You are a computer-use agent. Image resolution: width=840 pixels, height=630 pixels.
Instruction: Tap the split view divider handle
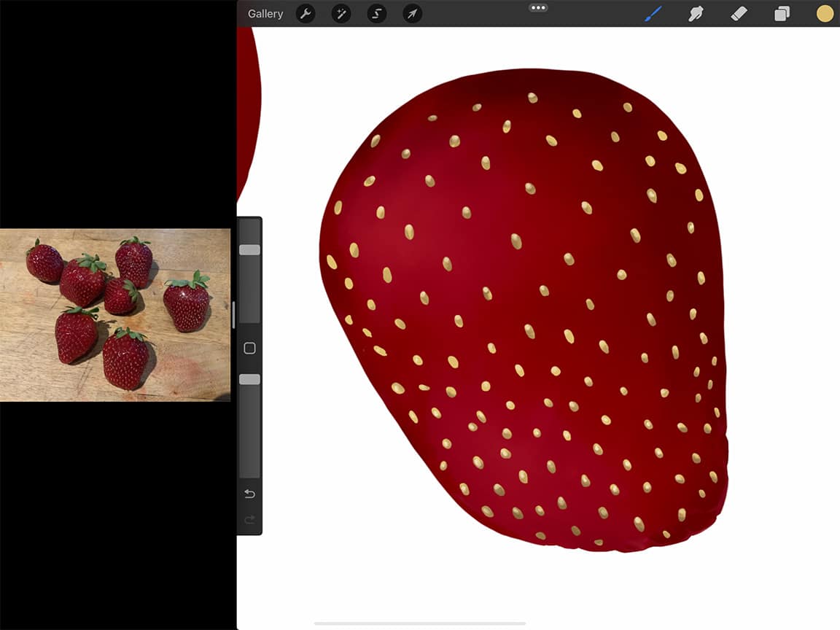tap(236, 315)
